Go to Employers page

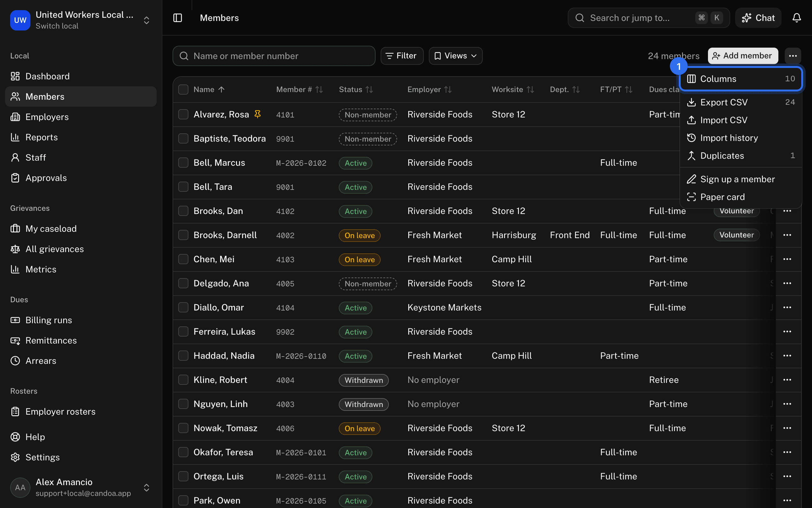(81, 117)
